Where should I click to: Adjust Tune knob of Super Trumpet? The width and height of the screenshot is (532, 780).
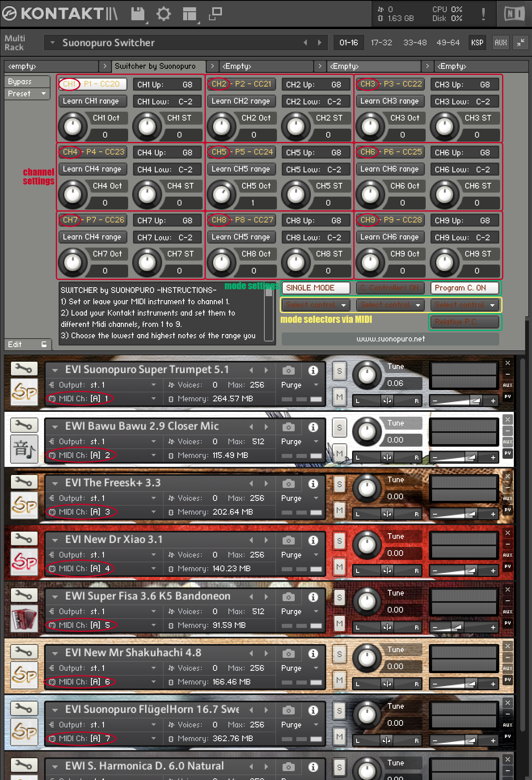[x=367, y=375]
